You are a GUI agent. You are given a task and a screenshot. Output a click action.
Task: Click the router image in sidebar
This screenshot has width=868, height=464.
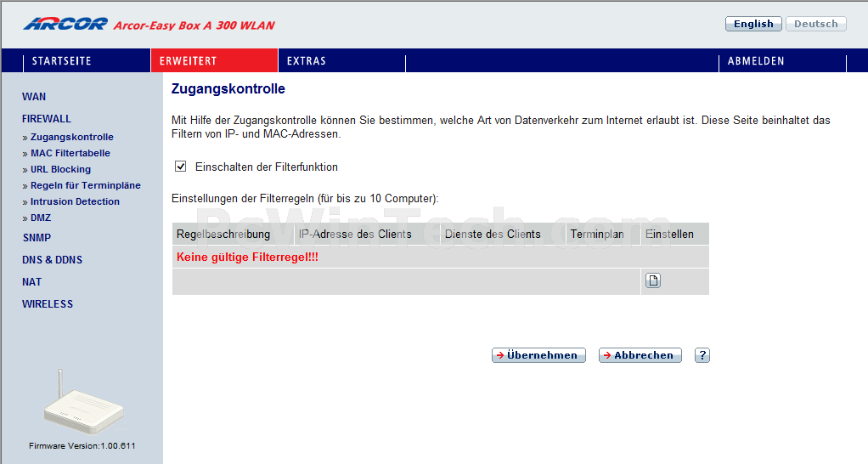(x=83, y=403)
